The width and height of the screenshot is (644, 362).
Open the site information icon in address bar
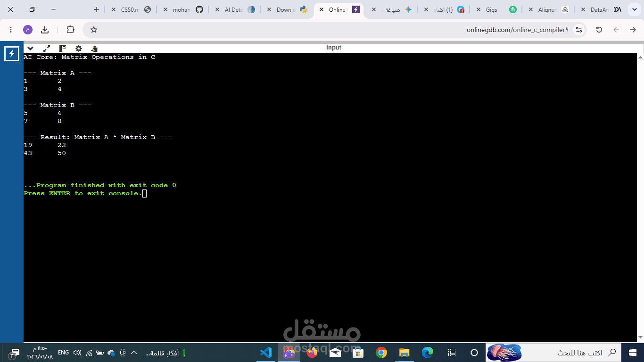(x=579, y=30)
